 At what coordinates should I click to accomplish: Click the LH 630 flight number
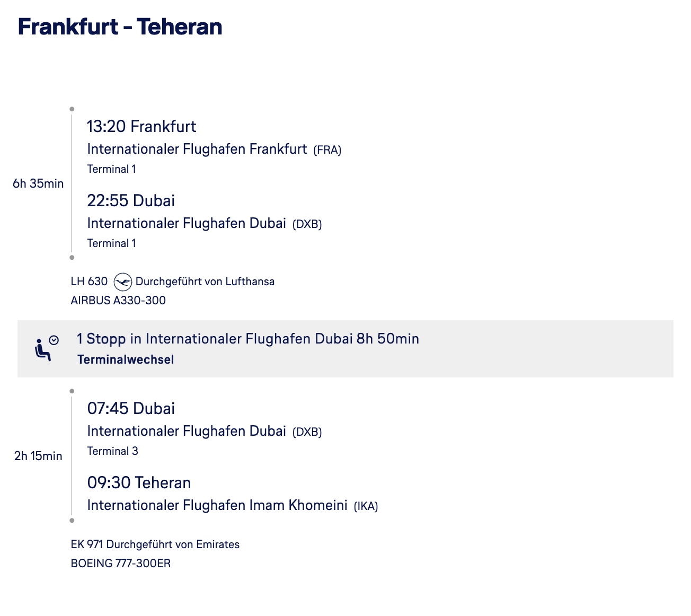(x=89, y=281)
